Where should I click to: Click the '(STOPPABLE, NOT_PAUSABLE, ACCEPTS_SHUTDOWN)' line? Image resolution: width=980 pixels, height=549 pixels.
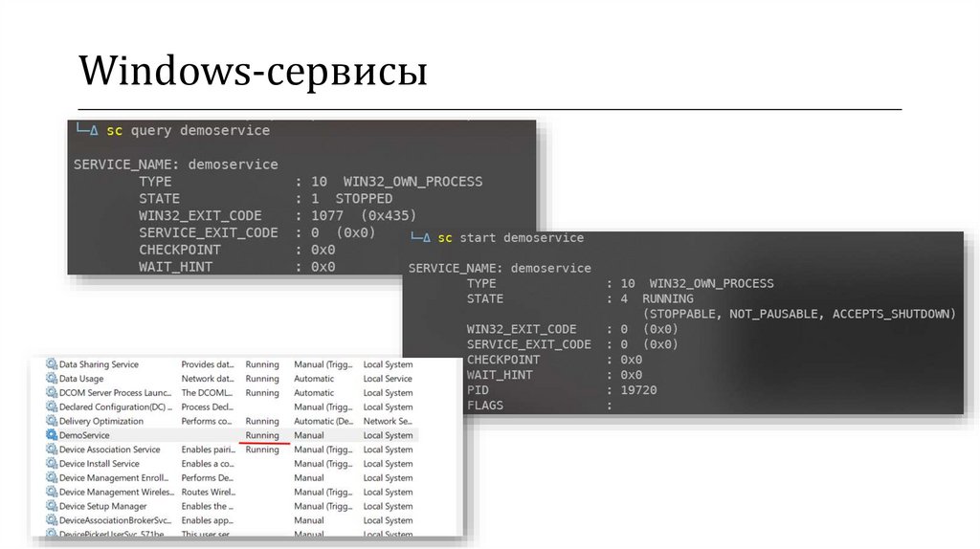[x=799, y=314]
